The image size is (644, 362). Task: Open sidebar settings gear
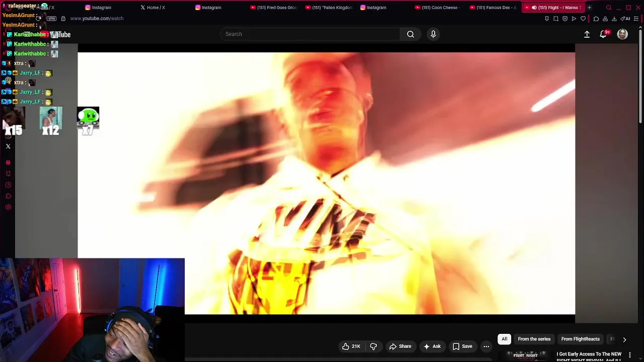pyautogui.click(x=8, y=207)
